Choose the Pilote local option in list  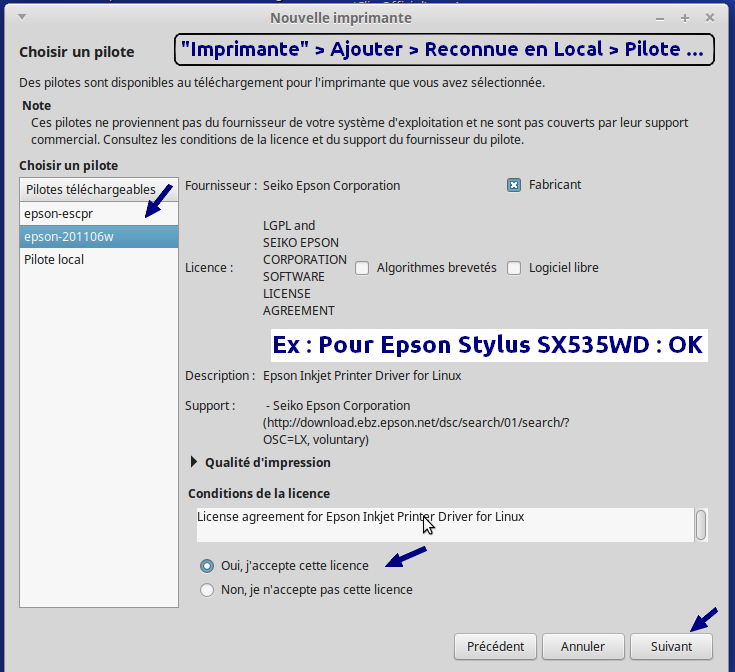point(54,259)
